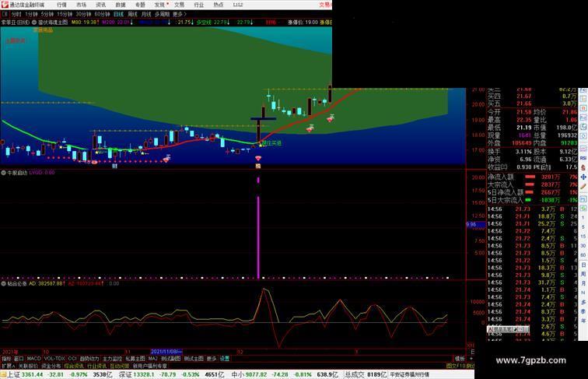Select the 15分钟 period
588x379 pixels.
click(x=64, y=14)
